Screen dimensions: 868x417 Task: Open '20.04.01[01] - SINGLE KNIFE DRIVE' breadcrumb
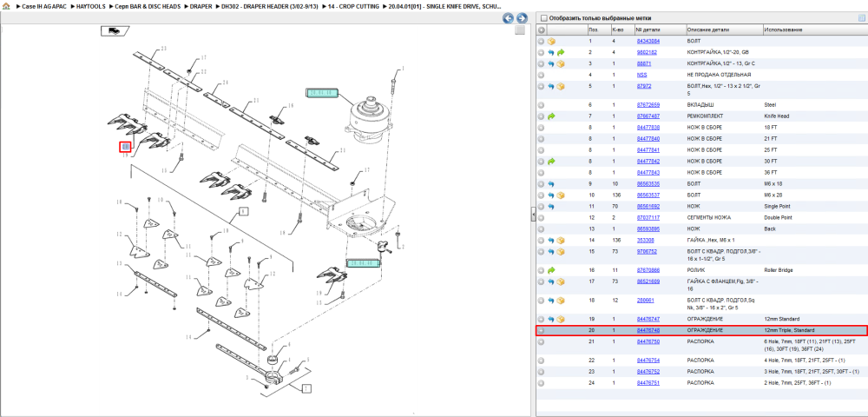coord(445,6)
